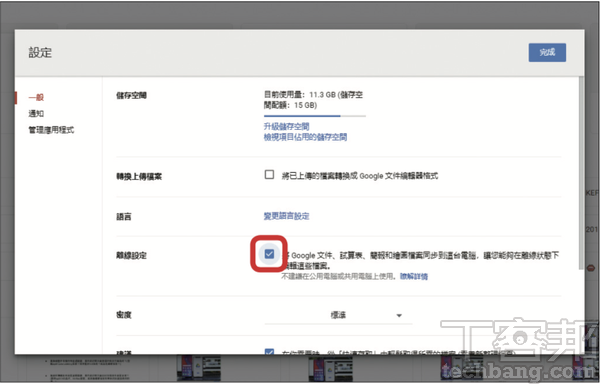The image size is (600, 384).
Task: Click the 完成 button
Action: (x=547, y=52)
